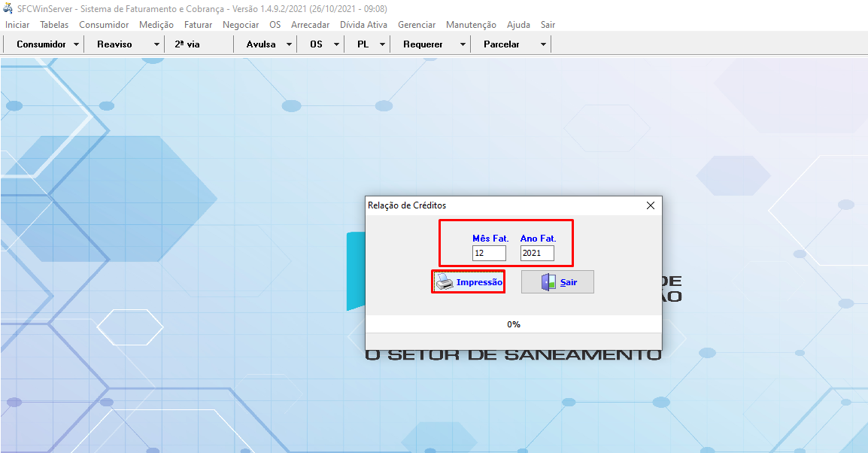Expand the Reaviso toolbar dropdown arrow

[x=156, y=44]
